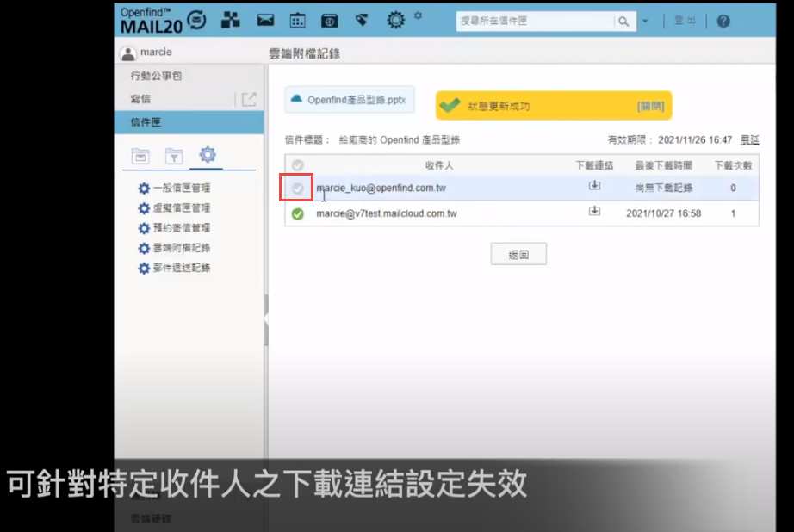Click the 下載連結 column header
The height and width of the screenshot is (532, 794).
coord(594,165)
